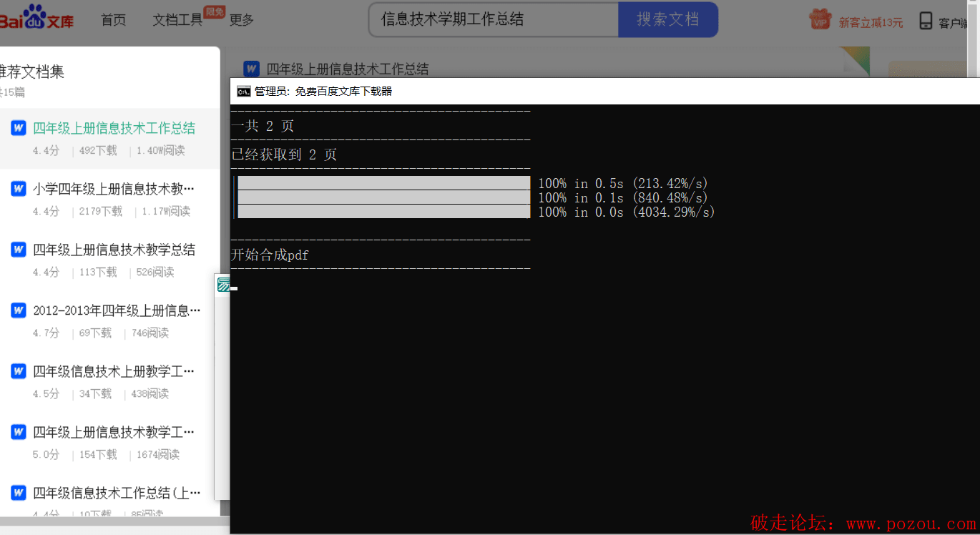Click the Word icon beside 四年级上册信息技术工作总结 document title

251,69
